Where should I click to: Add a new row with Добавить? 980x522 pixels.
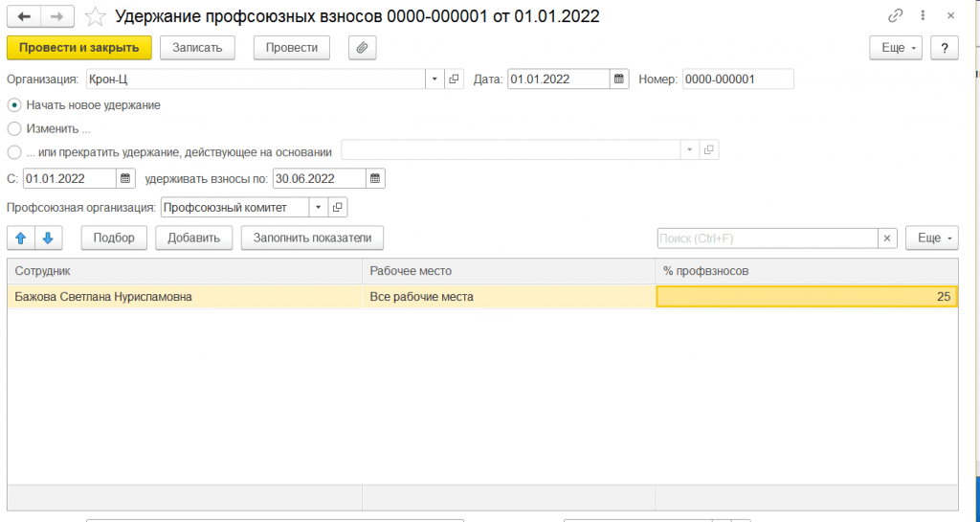coord(193,238)
